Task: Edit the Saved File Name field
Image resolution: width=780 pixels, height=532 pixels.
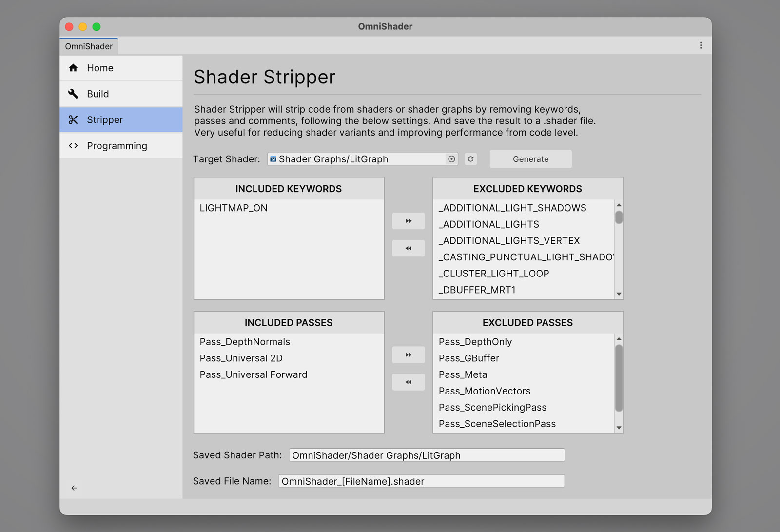Action: click(x=421, y=481)
